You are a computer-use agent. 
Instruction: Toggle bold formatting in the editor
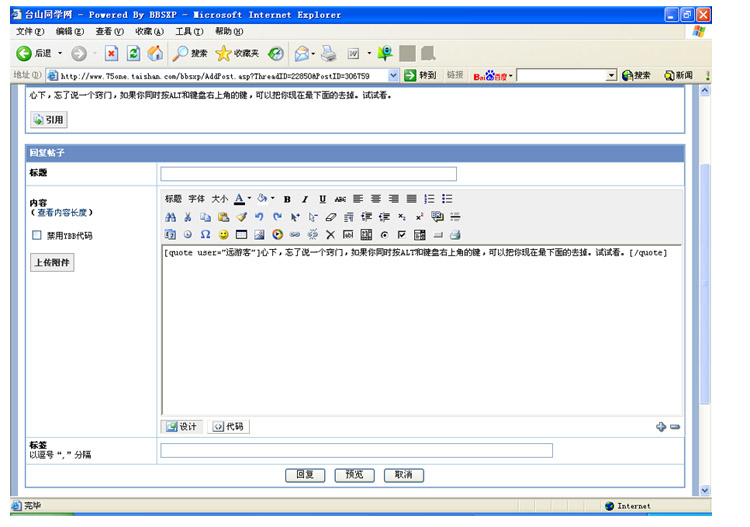[x=287, y=199]
